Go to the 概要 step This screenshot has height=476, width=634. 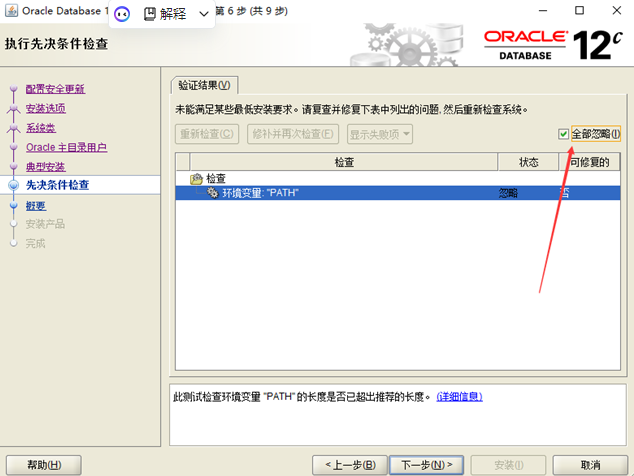pyautogui.click(x=36, y=205)
